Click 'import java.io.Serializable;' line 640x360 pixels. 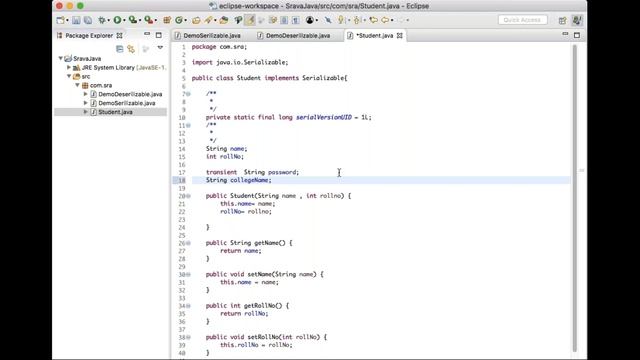[240, 62]
